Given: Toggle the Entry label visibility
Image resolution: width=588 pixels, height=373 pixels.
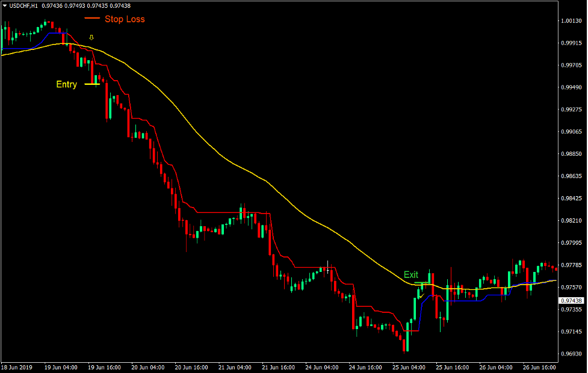Looking at the screenshot, I should 66,84.
